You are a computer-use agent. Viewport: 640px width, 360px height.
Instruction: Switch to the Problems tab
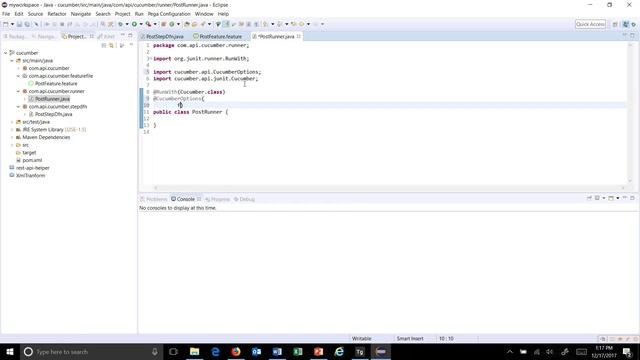click(x=154, y=199)
